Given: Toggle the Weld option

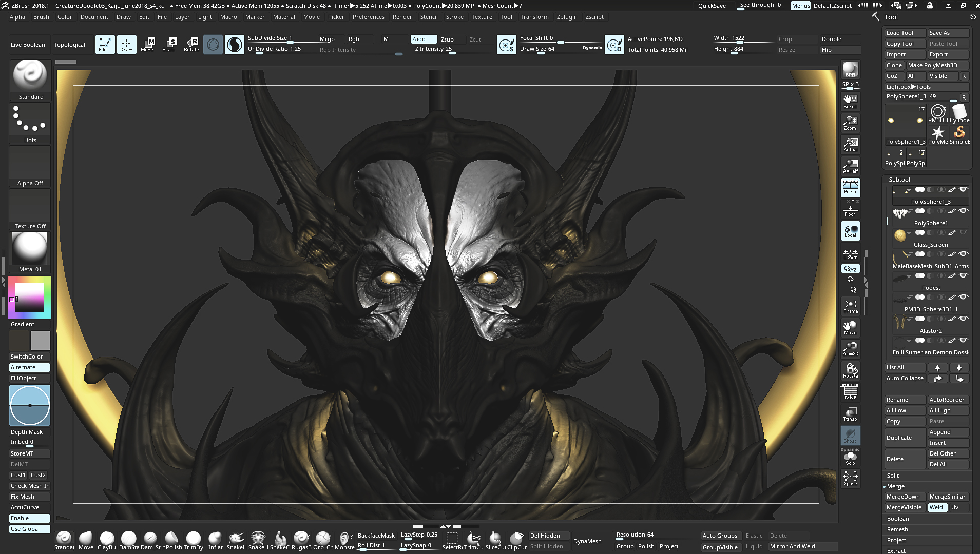Looking at the screenshot, I should (937, 507).
